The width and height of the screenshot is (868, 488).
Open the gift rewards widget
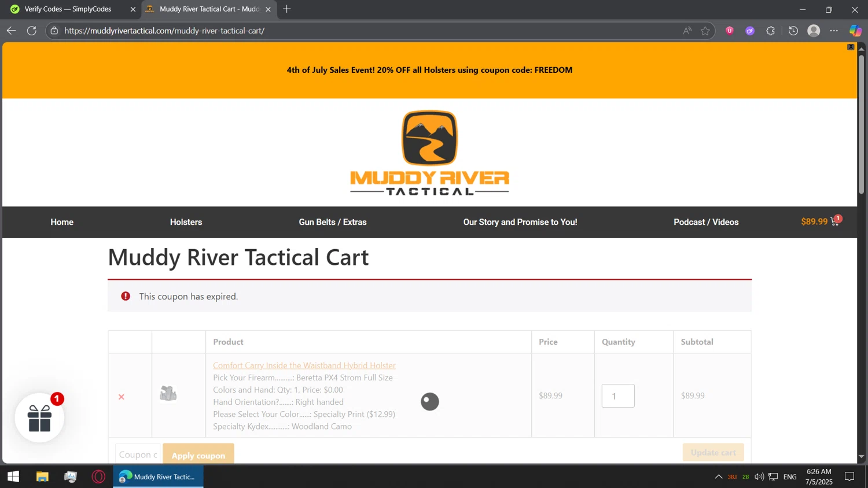pos(39,417)
